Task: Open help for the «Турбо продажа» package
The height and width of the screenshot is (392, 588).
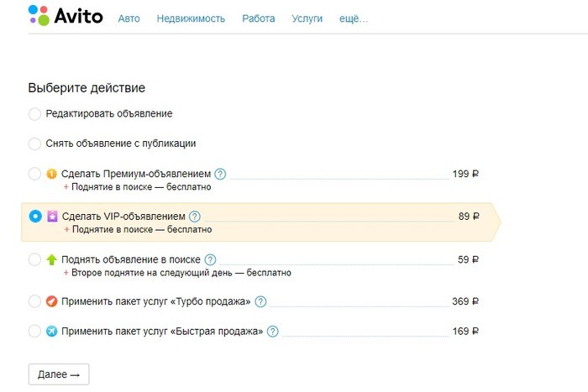Action: pos(260,301)
